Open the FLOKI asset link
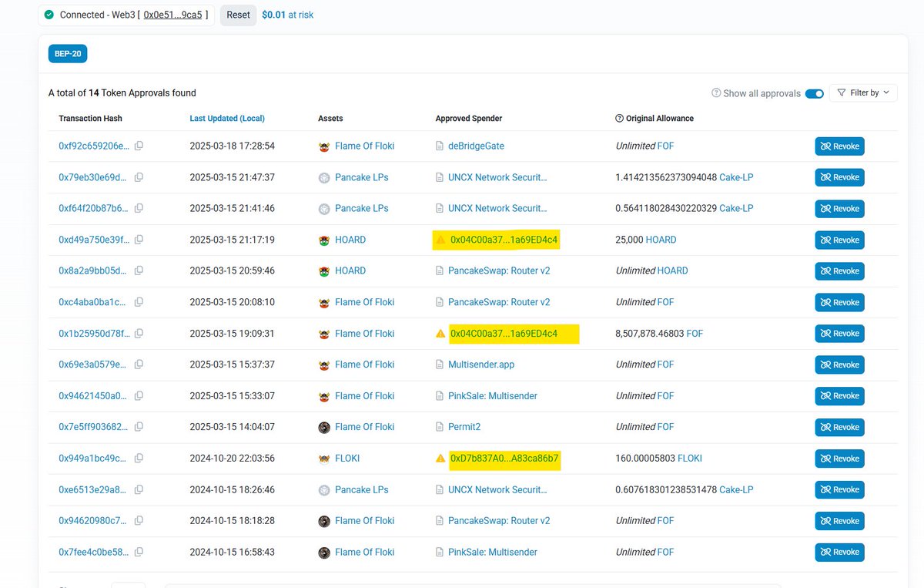 [x=347, y=459]
